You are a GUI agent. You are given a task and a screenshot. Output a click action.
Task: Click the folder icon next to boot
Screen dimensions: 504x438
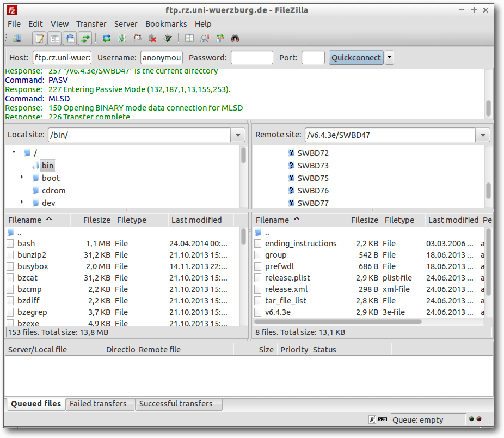(36, 178)
